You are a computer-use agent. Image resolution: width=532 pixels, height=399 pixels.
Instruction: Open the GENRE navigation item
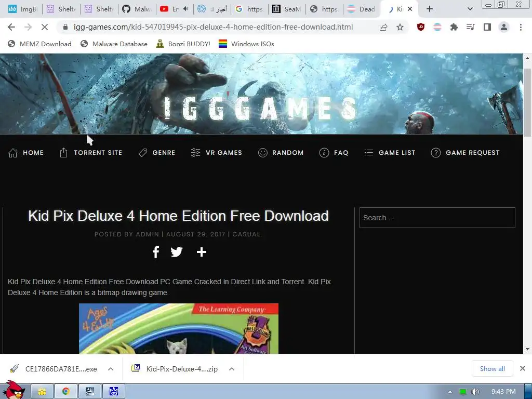point(157,153)
